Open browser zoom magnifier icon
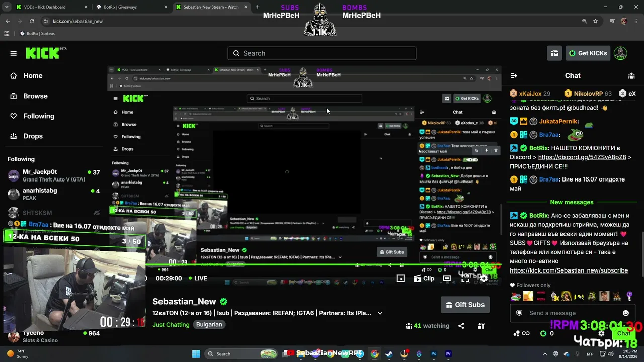Image resolution: width=644 pixels, height=362 pixels. pyautogui.click(x=584, y=21)
